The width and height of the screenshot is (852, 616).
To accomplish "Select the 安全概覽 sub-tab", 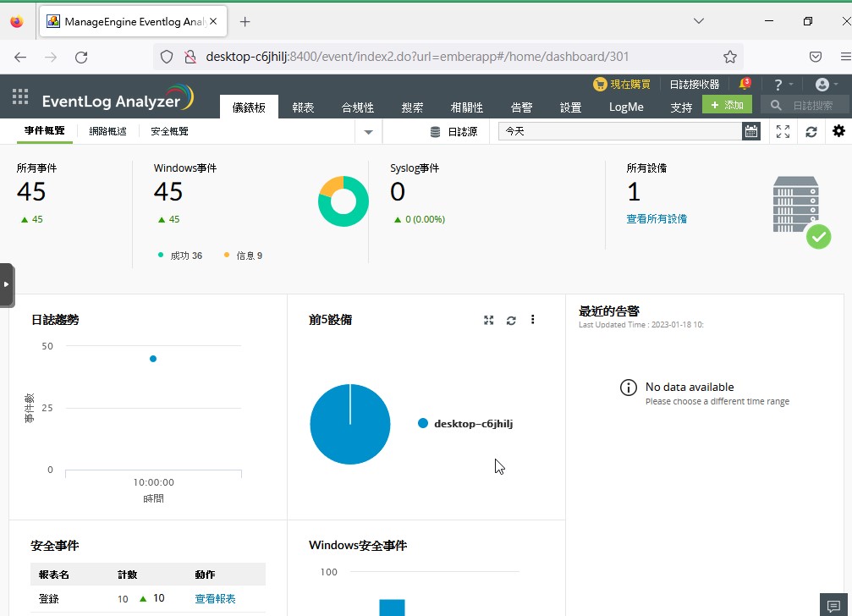I will point(169,131).
